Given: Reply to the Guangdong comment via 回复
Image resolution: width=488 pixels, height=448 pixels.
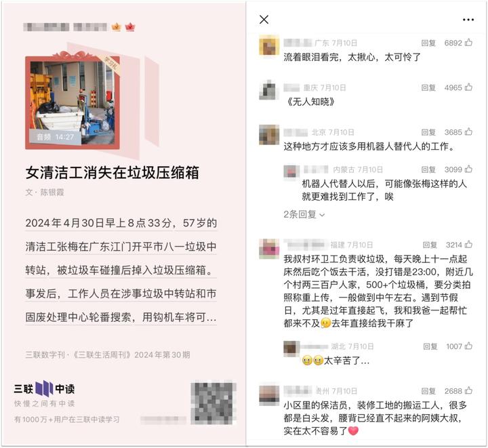Looking at the screenshot, I should click(x=428, y=43).
